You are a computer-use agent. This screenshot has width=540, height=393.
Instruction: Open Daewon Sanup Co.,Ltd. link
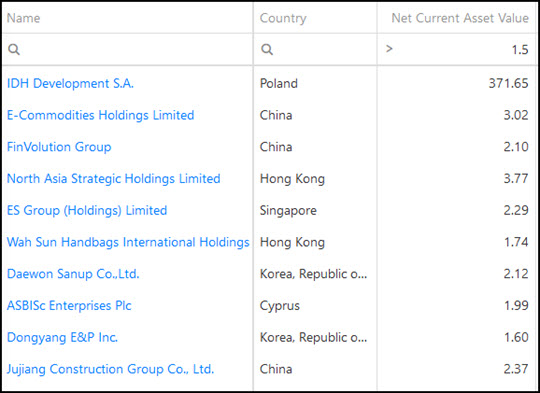point(73,274)
